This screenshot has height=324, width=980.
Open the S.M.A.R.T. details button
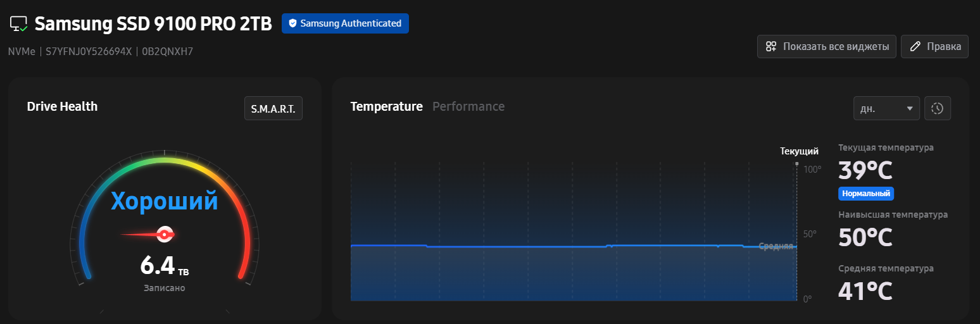pyautogui.click(x=273, y=108)
